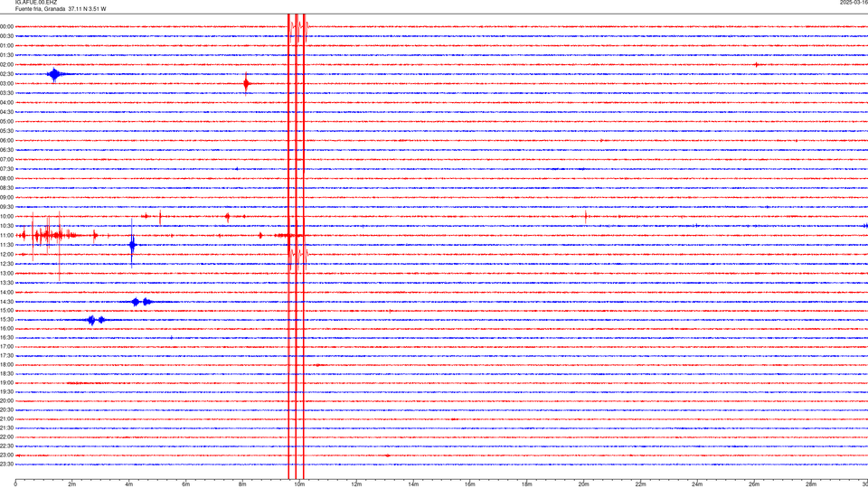Click the 8m tick label on time axis
The image size is (868, 488).
242,484
